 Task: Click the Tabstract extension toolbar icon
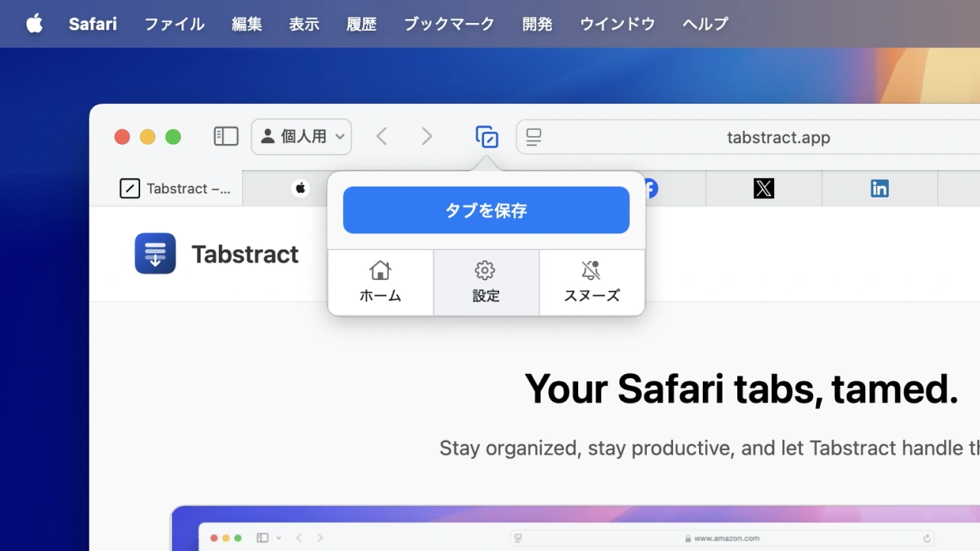[487, 137]
